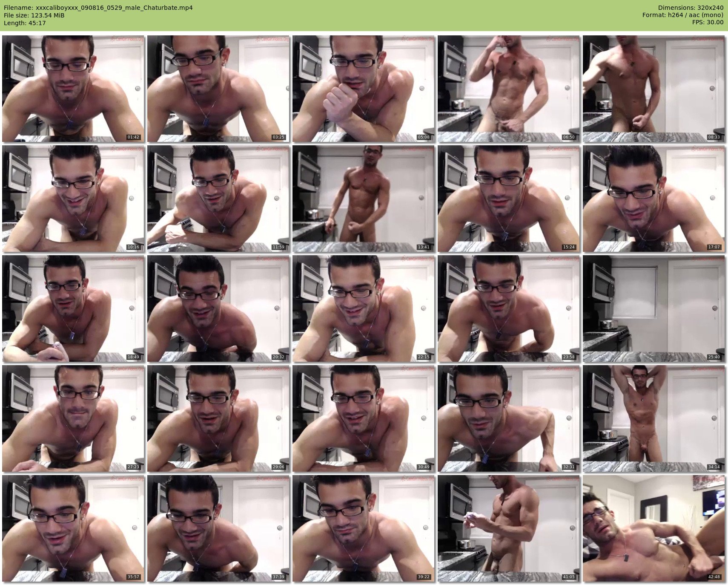Select the thumbnail with timestamp 39:22
Screen dimensions: 728x585
click(x=364, y=528)
